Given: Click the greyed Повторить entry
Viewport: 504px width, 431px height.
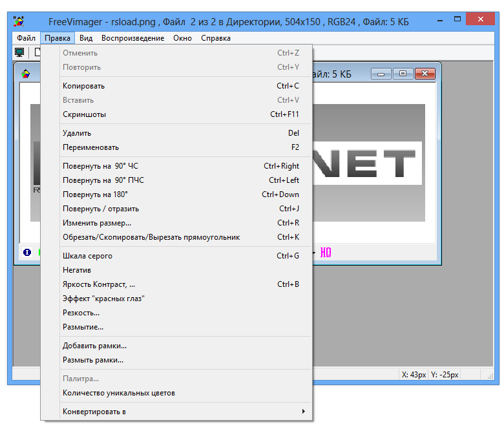Looking at the screenshot, I should 176,67.
